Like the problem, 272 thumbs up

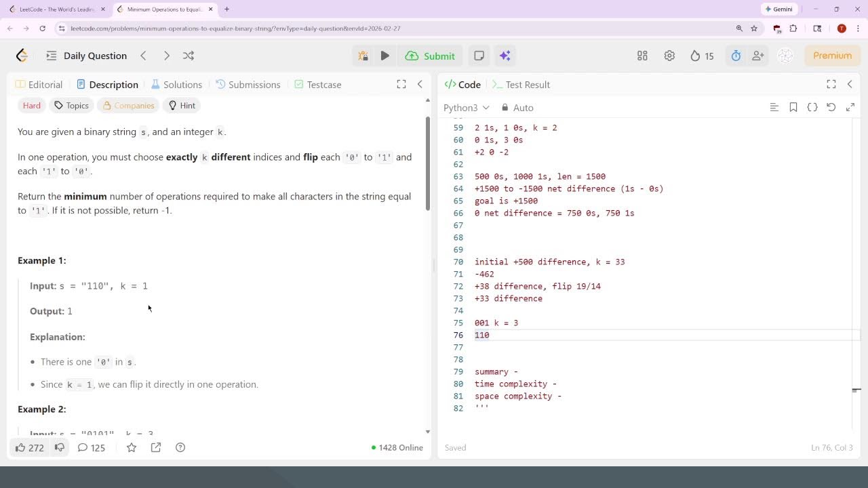(x=30, y=447)
